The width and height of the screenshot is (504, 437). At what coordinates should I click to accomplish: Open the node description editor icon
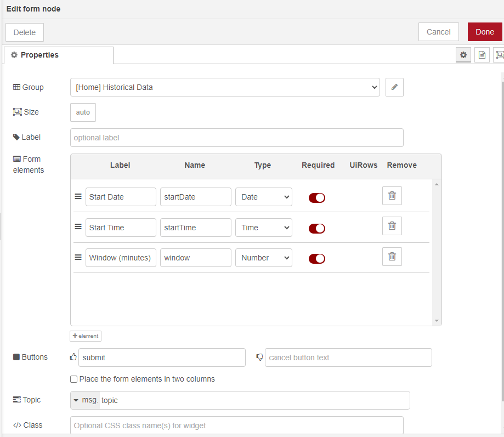(482, 55)
